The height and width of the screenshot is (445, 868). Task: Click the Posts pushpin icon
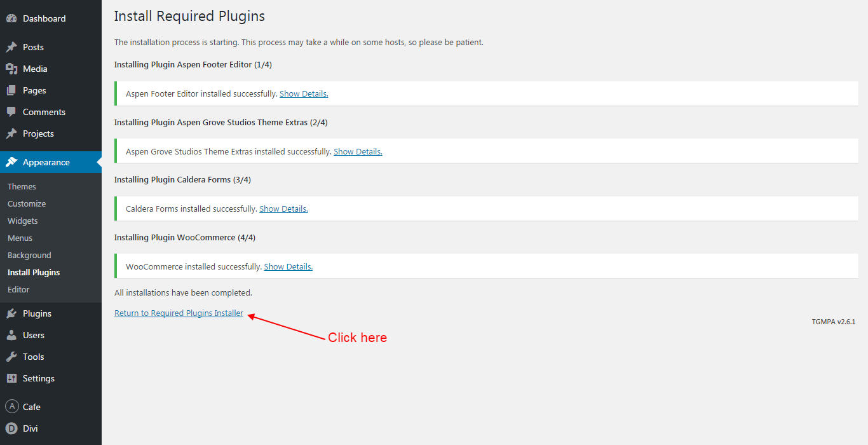[x=11, y=47]
